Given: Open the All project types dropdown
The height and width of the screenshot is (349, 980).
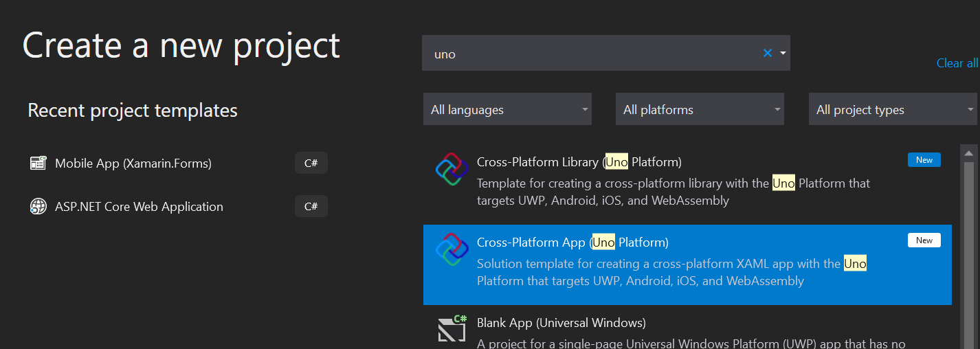Looking at the screenshot, I should point(893,109).
